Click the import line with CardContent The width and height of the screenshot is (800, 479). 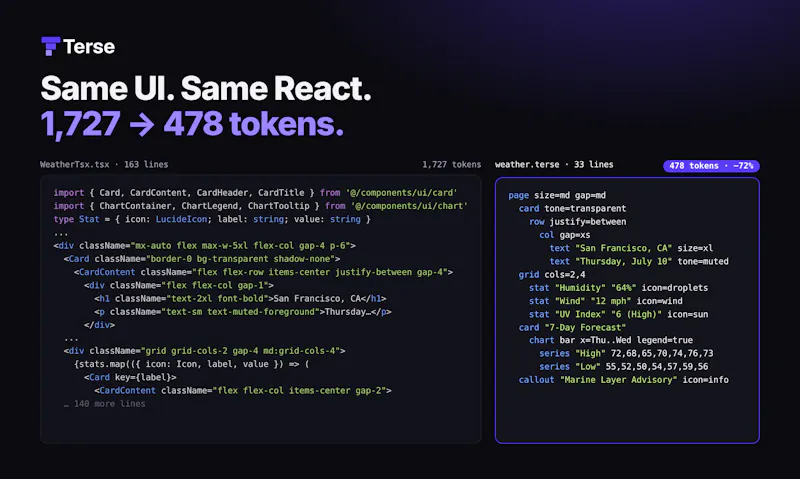[x=255, y=193]
